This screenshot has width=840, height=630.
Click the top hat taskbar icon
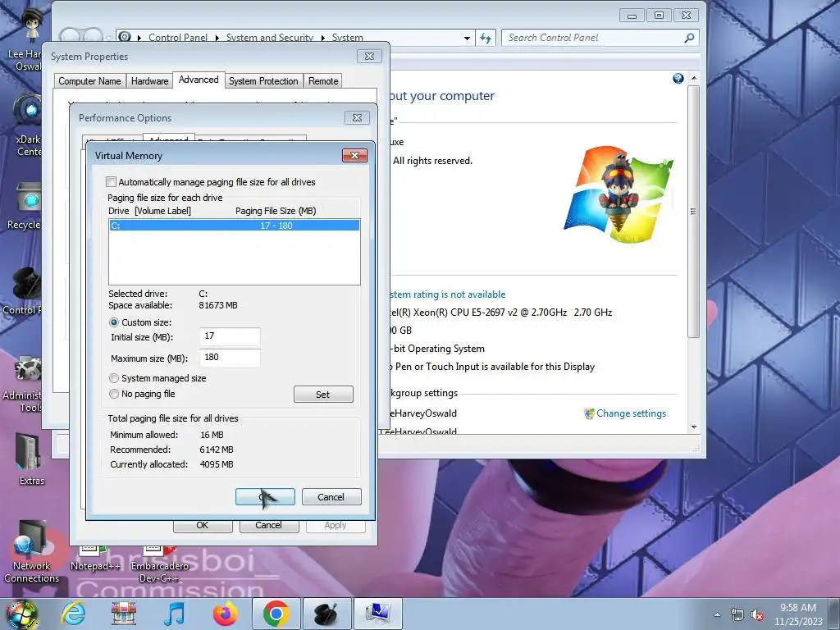327,614
